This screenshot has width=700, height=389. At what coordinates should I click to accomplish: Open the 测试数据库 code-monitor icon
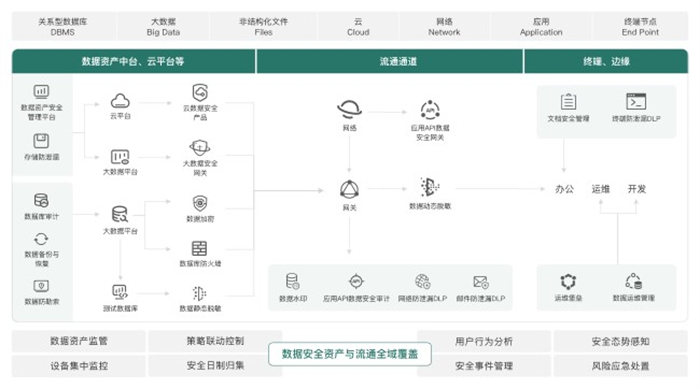click(x=120, y=292)
